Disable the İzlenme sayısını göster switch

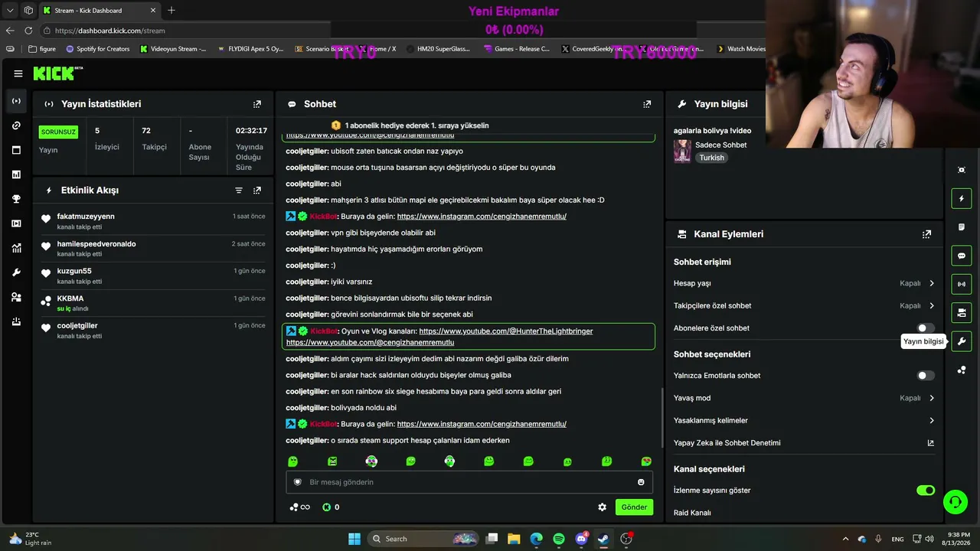(x=926, y=491)
